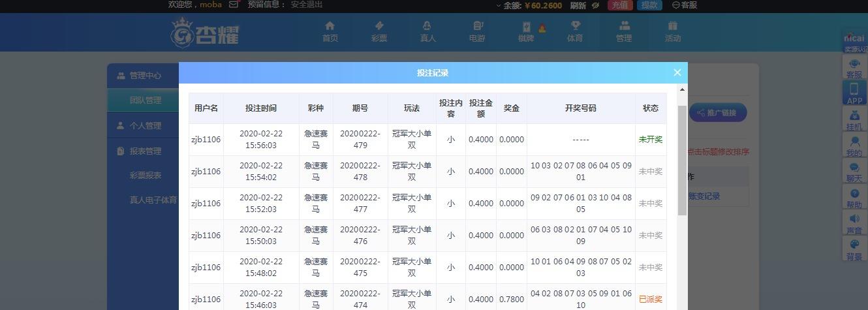The image size is (868, 310).
Task: Click the blue 提款 withdraw button
Action: [x=649, y=5]
